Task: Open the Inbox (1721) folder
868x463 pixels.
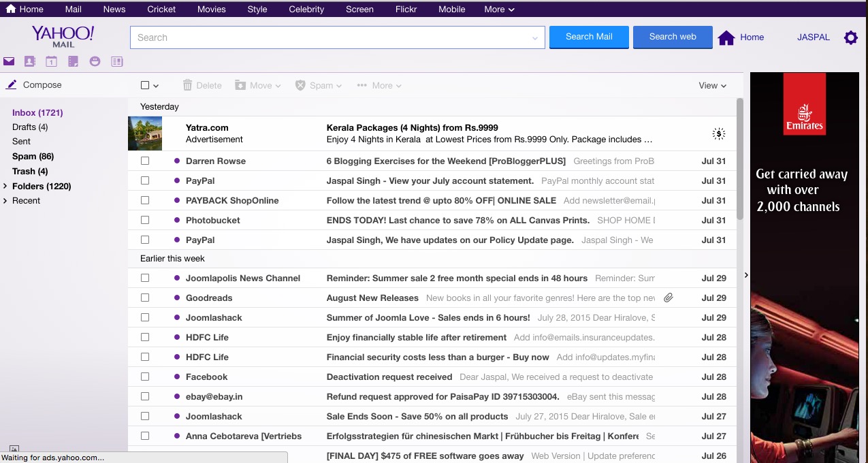Action: pyautogui.click(x=37, y=112)
